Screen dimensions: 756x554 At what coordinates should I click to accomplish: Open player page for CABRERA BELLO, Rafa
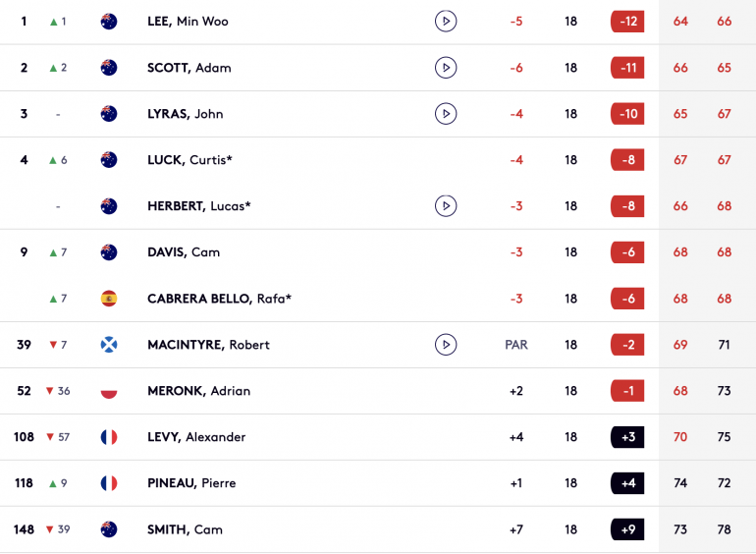point(219,299)
